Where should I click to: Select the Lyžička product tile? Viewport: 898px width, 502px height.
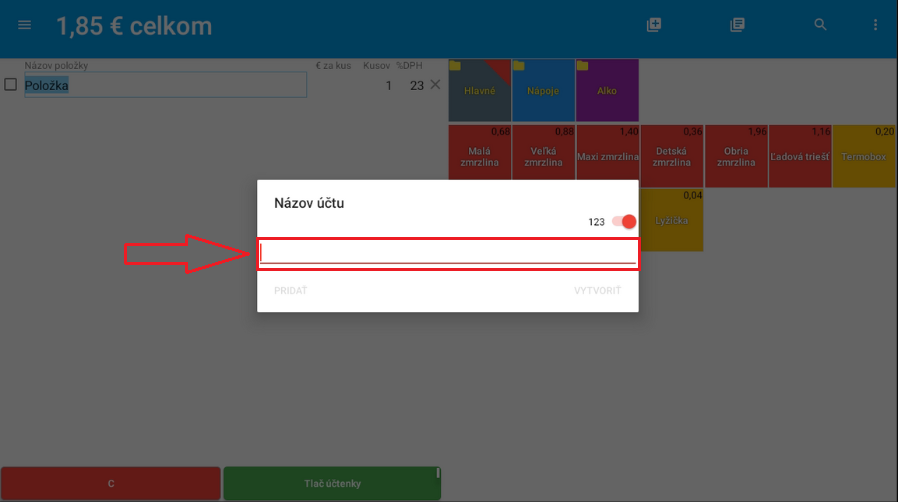pos(672,219)
